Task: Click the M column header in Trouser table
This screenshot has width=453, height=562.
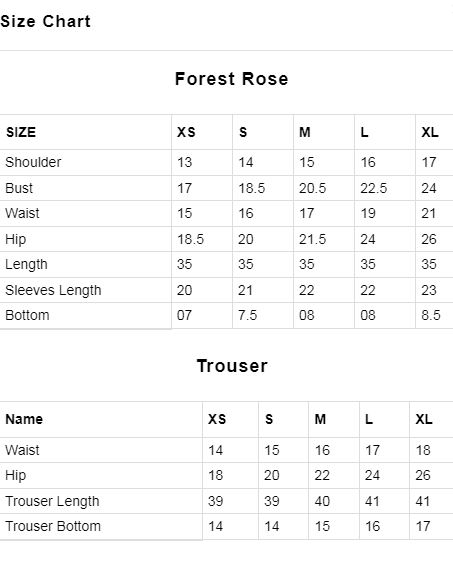Action: (x=320, y=419)
